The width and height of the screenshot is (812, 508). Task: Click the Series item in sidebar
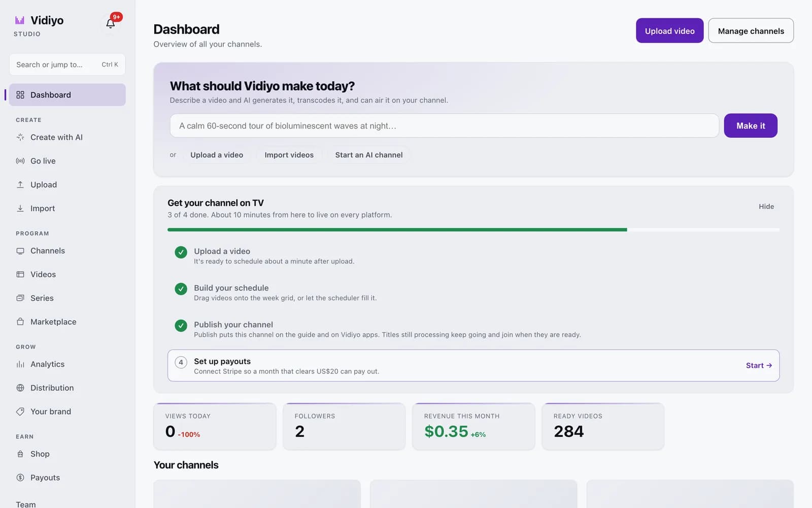coord(67,298)
